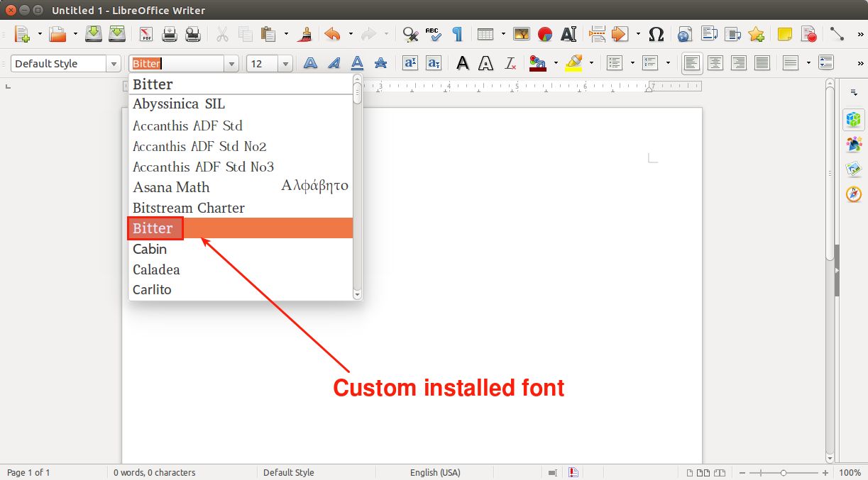This screenshot has height=480, width=868.
Task: Open the Sidebar Settings menu
Action: click(853, 92)
